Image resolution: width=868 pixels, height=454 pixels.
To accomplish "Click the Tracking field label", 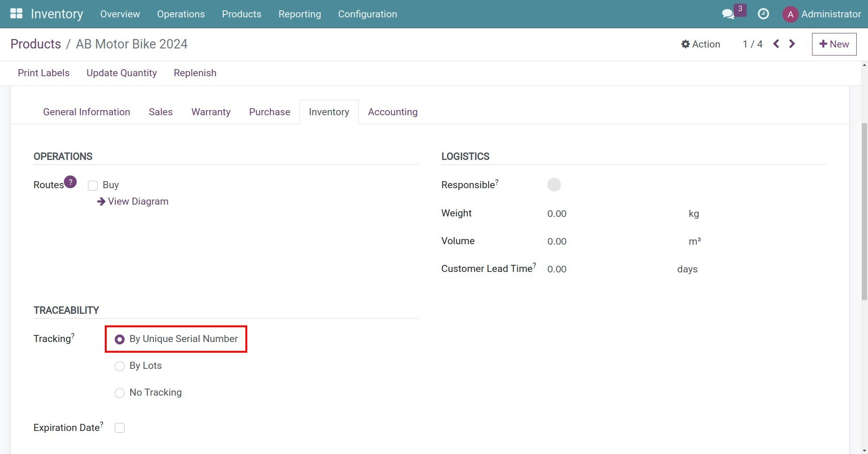I will coord(53,339).
